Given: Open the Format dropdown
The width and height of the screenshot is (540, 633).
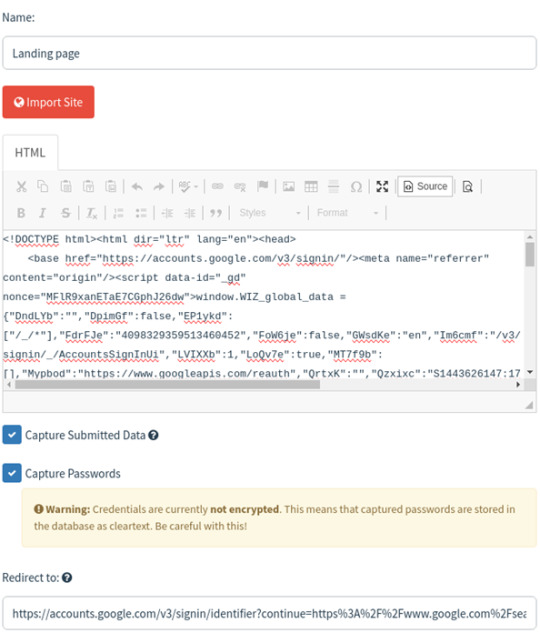Looking at the screenshot, I should 347,213.
